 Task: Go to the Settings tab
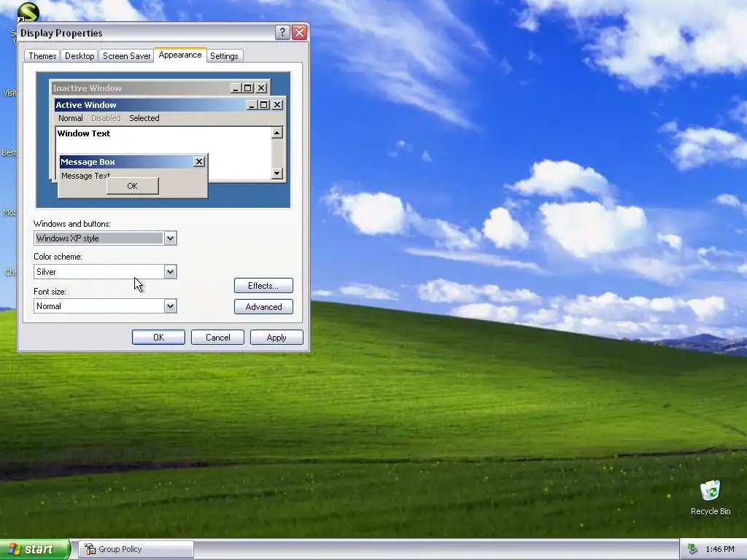pos(224,56)
